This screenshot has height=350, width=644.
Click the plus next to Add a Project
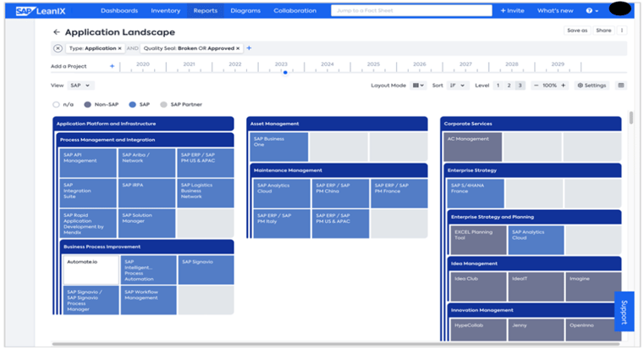[x=112, y=66]
